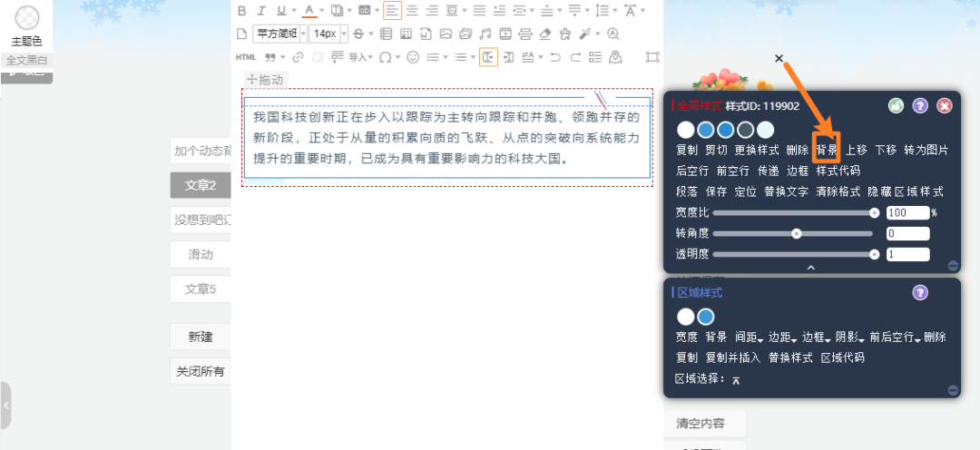
Task: Apply the red font color button
Action: pos(309,10)
